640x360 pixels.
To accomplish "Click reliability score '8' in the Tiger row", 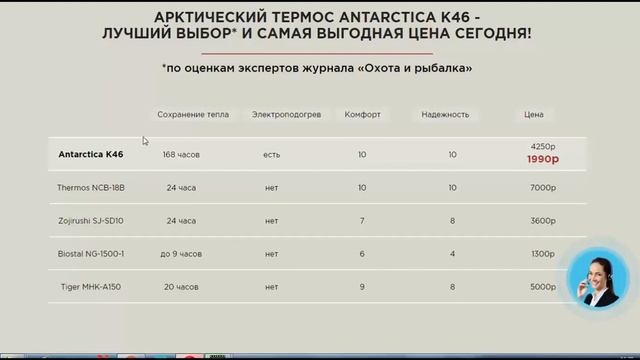I will (452, 287).
